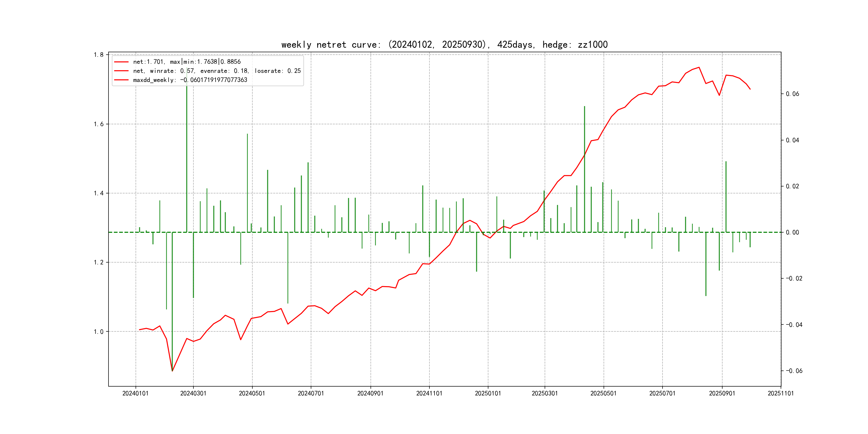Click the chart title text

pyautogui.click(x=444, y=44)
